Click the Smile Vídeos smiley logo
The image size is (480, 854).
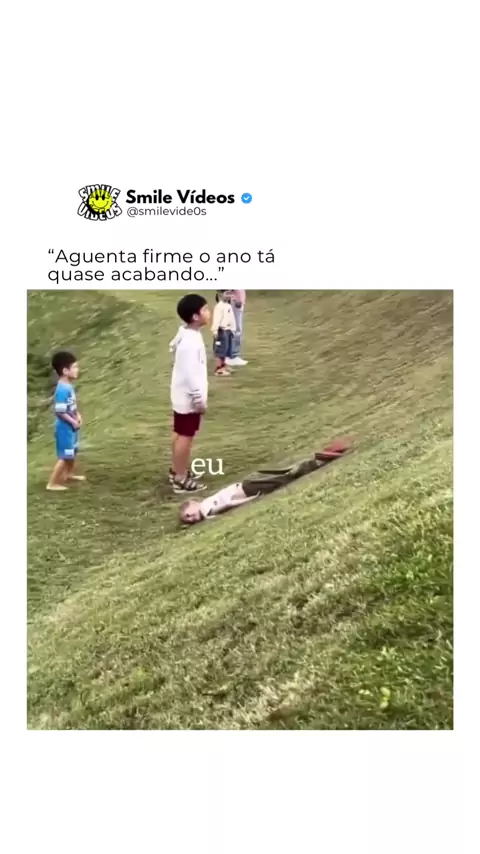99,202
